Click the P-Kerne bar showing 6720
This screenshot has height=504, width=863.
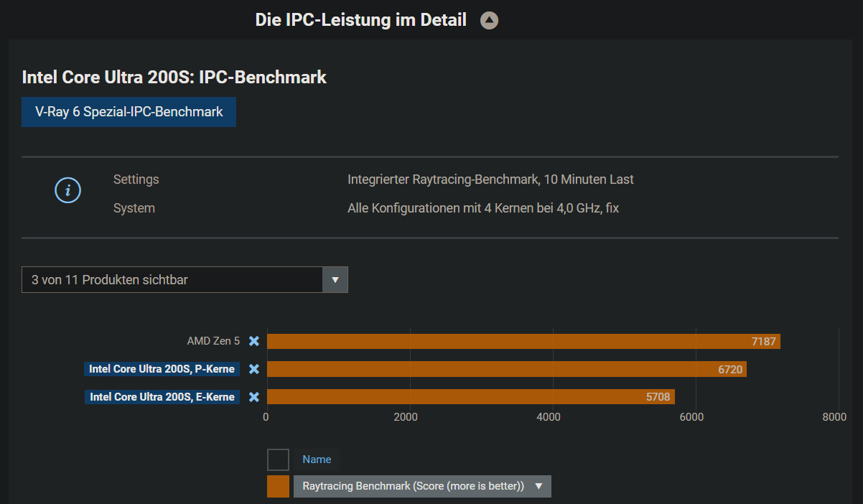(x=506, y=369)
